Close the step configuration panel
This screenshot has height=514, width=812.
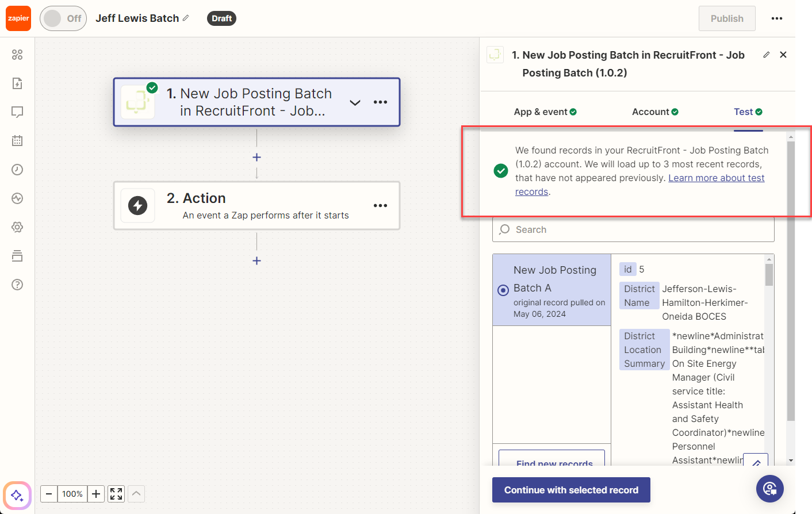[783, 55]
